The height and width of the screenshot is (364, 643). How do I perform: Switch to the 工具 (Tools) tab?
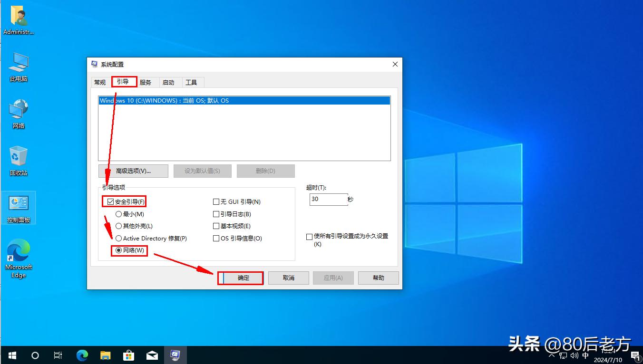[x=192, y=82]
